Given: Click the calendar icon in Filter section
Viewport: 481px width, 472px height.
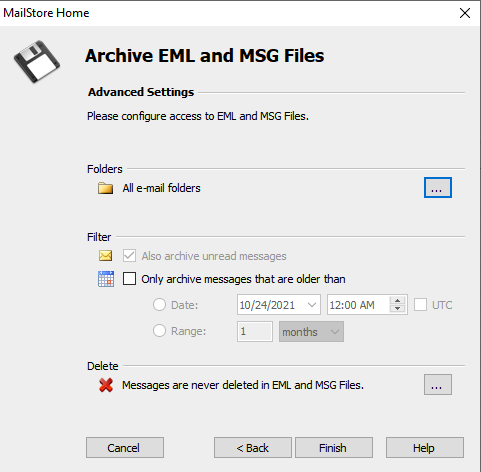Looking at the screenshot, I should pos(106,279).
